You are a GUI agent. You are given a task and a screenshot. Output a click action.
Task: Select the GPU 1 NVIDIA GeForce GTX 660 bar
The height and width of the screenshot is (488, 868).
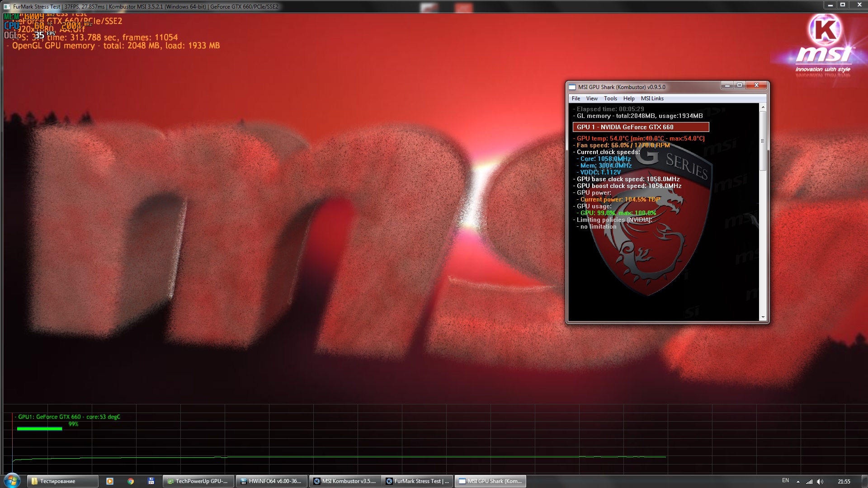[641, 127]
